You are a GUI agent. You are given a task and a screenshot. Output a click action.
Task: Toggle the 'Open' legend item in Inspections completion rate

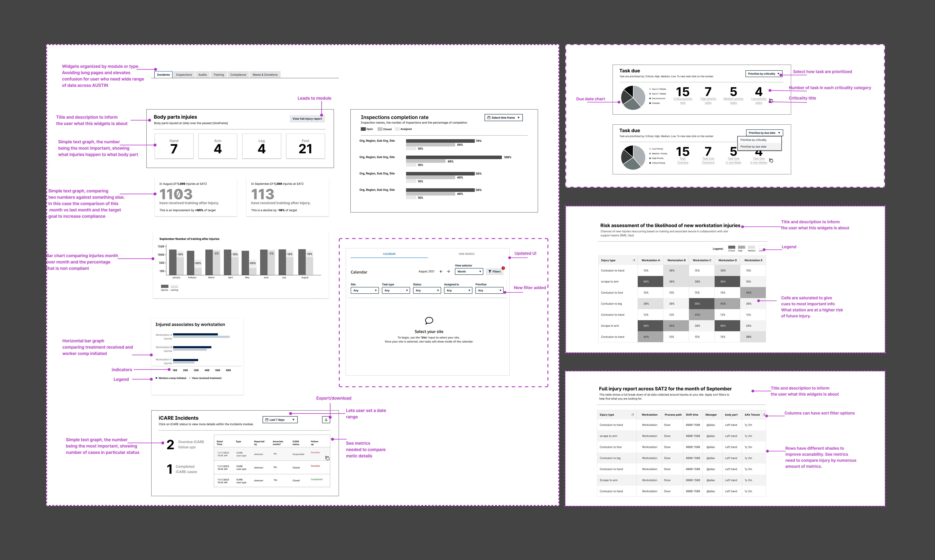tap(365, 129)
